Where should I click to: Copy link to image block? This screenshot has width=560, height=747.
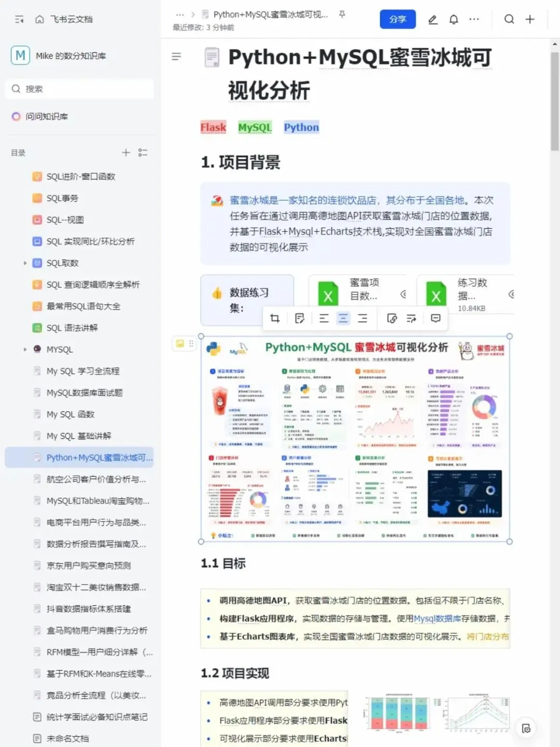392,319
